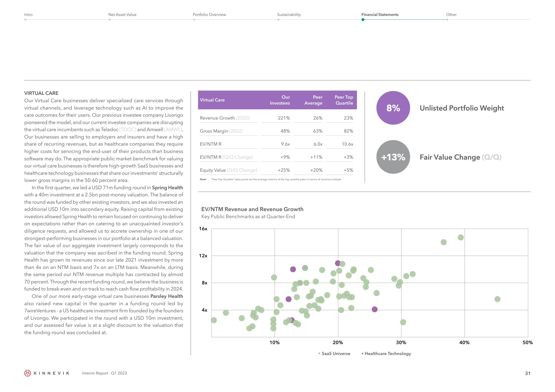Click the Interim Report Q1 2023 footer text
The width and height of the screenshot is (555, 392).
tap(104, 373)
